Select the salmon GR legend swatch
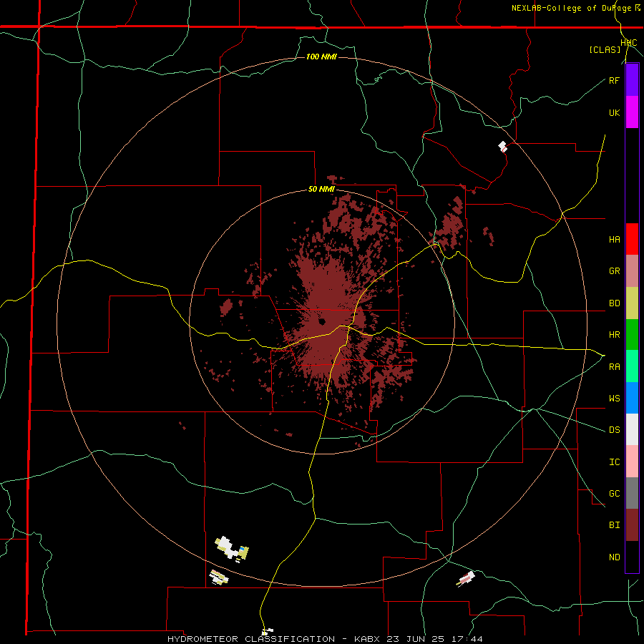 click(x=632, y=270)
